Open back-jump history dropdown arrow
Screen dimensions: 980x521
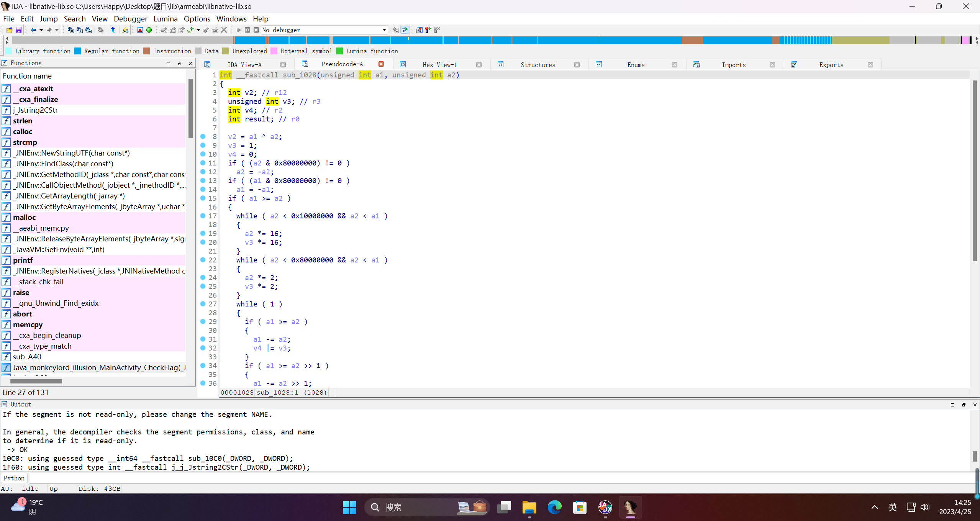(x=41, y=30)
